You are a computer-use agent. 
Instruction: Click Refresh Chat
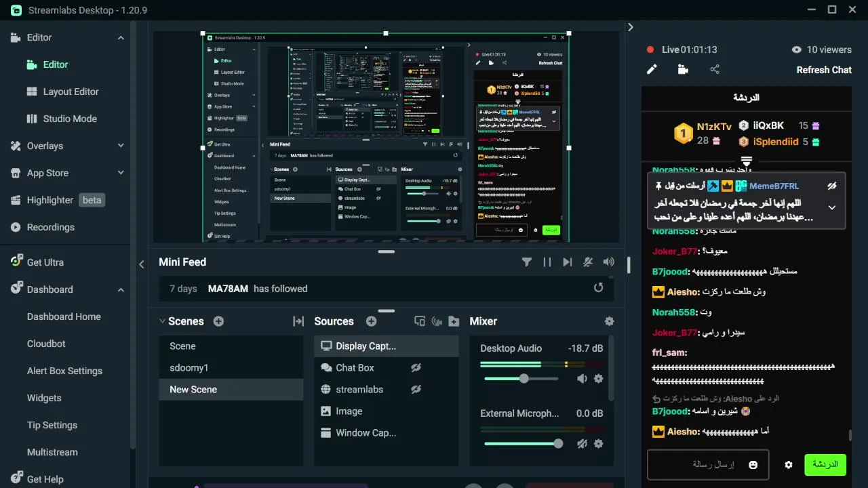824,70
